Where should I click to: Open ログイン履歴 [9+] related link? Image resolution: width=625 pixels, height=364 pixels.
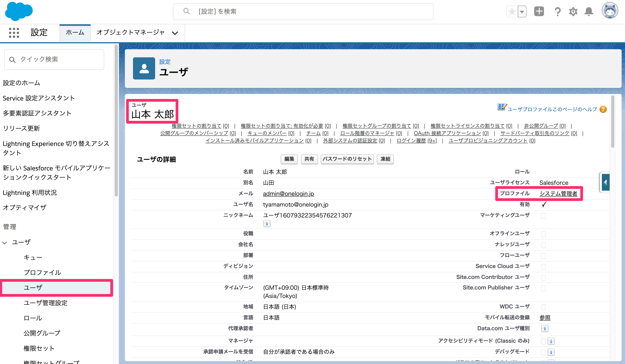click(416, 141)
